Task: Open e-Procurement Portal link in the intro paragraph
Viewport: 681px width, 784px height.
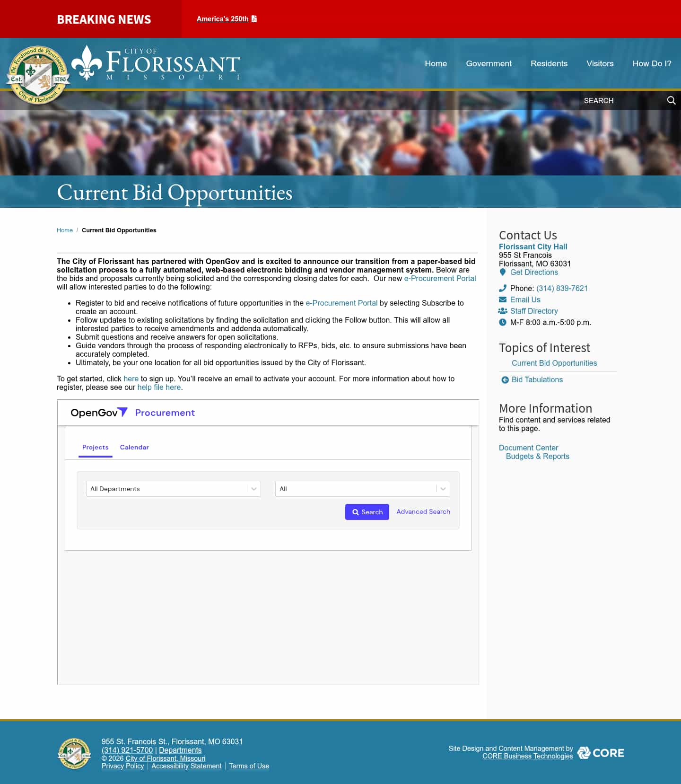Action: click(x=440, y=278)
